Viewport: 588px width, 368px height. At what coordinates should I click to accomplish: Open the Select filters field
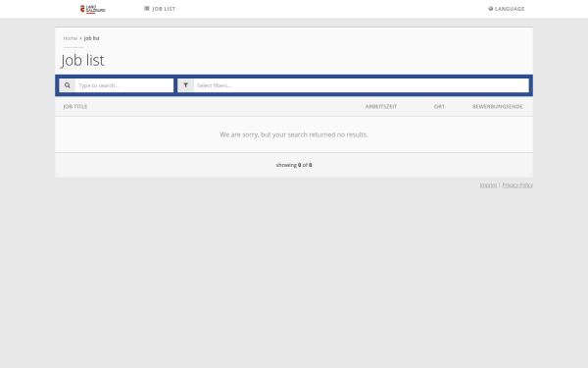click(361, 85)
